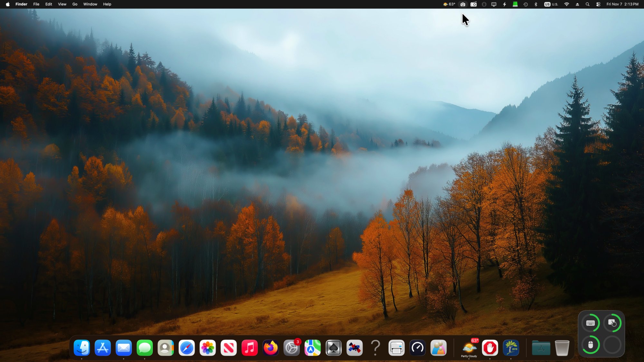
Task: Click the camera screenshot menu bar icon
Action: [463, 4]
